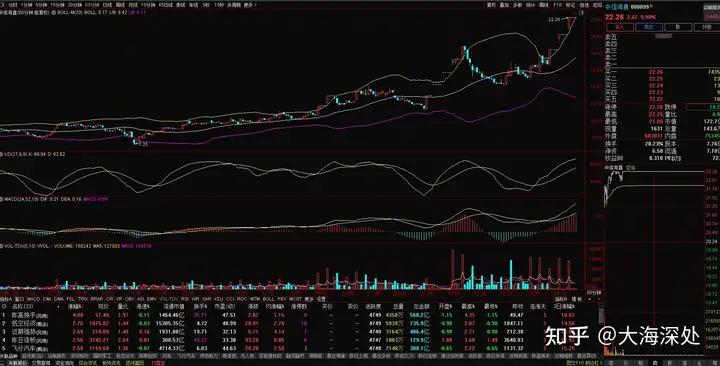
Task: Switch to 周线 weekly chart
Action: [120, 5]
